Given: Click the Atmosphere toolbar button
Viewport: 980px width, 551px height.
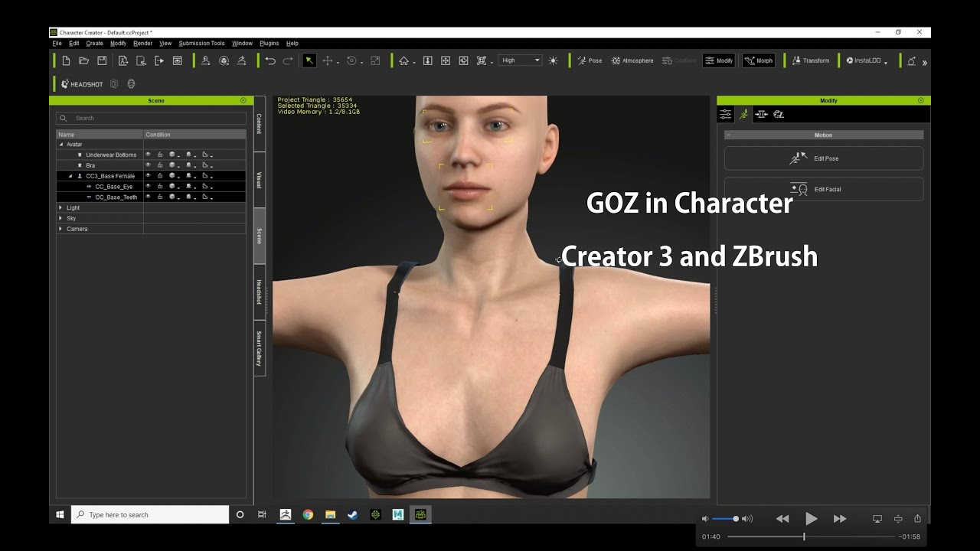Looking at the screenshot, I should point(632,60).
